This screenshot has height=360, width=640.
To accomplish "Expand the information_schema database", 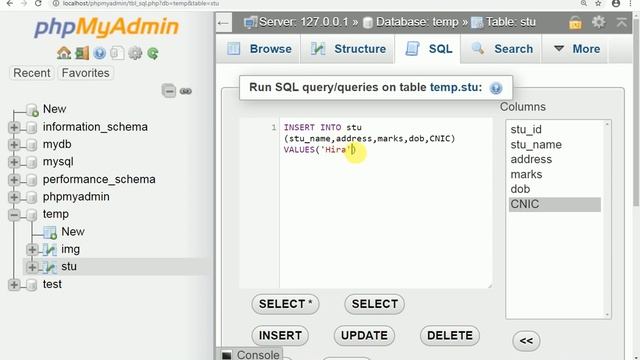I will [14, 127].
